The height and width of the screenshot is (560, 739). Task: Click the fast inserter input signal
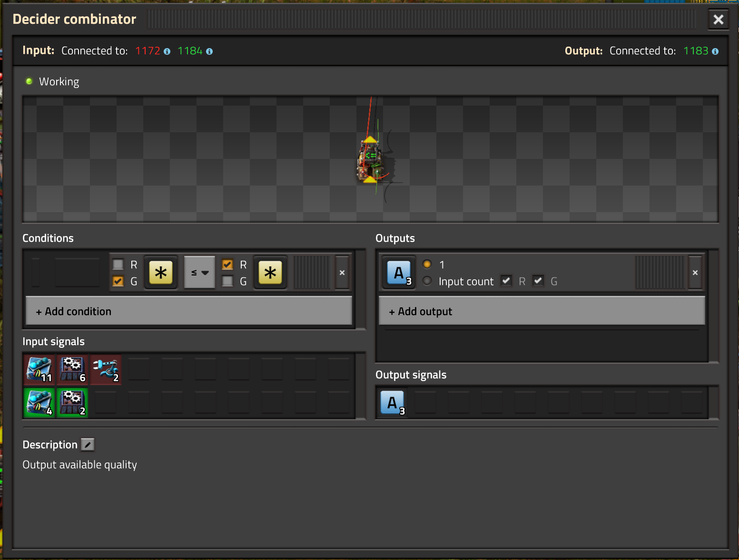(106, 370)
